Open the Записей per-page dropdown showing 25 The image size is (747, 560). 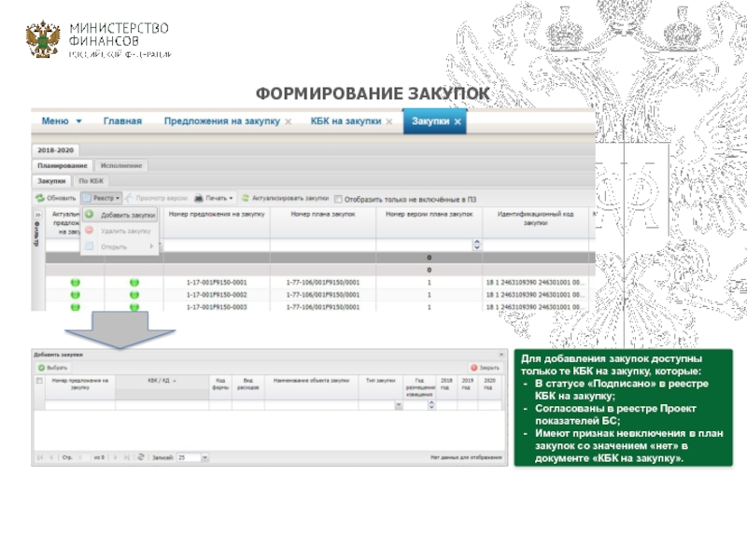pyautogui.click(x=204, y=457)
